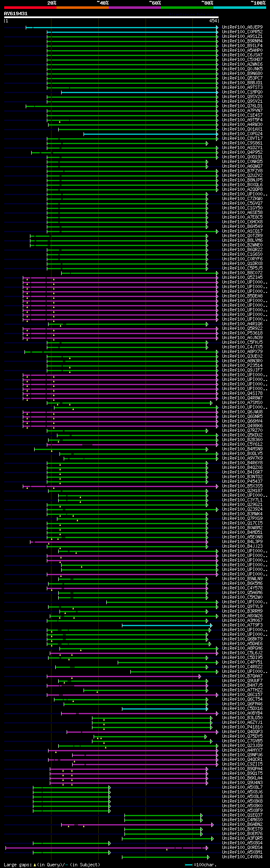Select the UniRef100_A7SMS0 label
The width and height of the screenshot is (270, 868).
point(242,403)
